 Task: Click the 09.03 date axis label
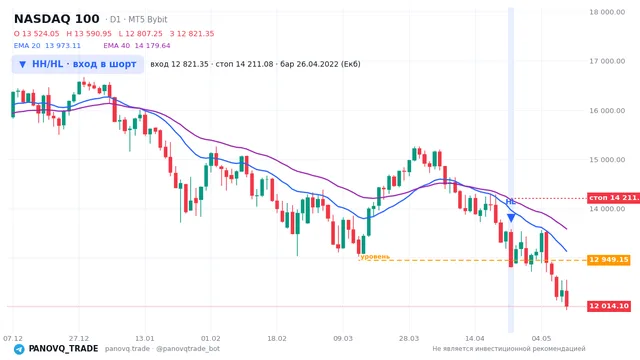(343, 338)
